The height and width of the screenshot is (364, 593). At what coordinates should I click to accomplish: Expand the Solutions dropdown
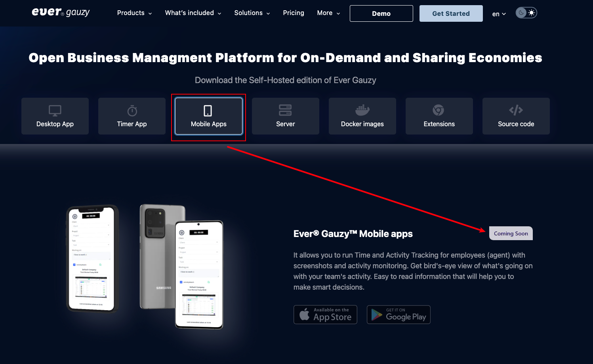[252, 13]
